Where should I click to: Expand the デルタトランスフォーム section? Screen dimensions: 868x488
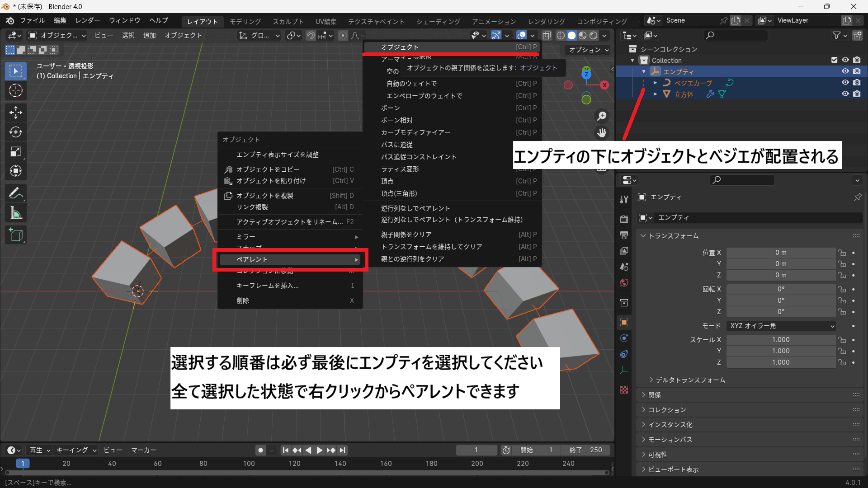pyautogui.click(x=690, y=380)
